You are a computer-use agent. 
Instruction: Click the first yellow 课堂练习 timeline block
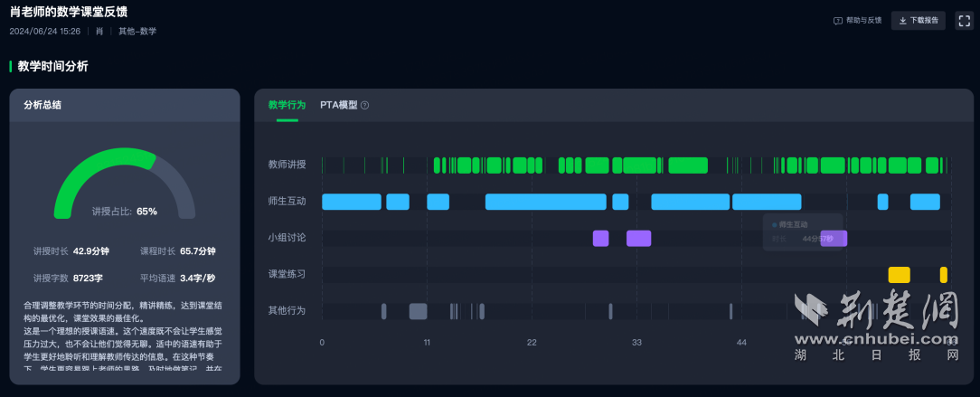pos(899,275)
